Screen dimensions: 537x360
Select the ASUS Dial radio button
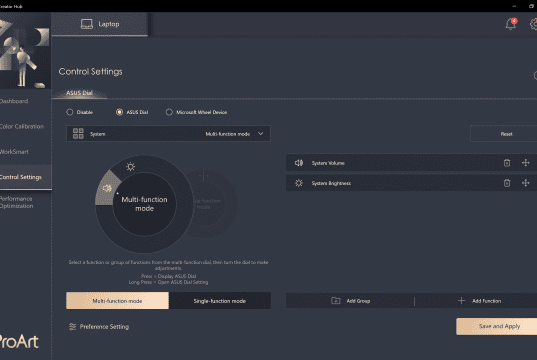coord(119,112)
